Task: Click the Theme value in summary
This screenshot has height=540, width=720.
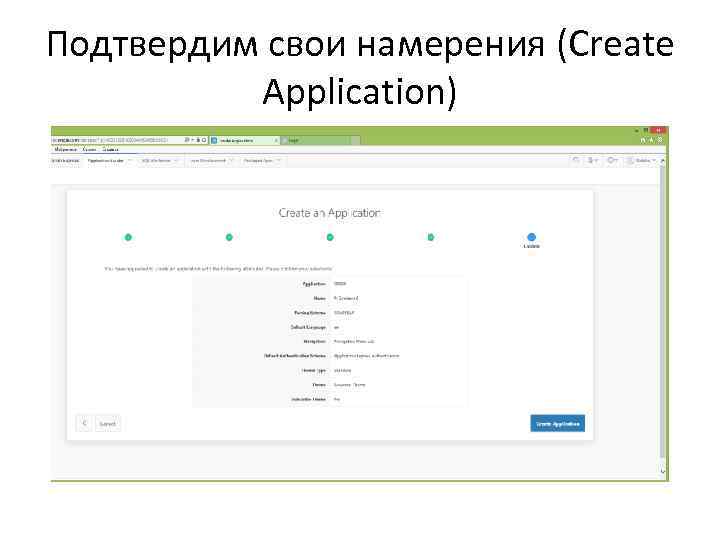Action: [x=349, y=385]
